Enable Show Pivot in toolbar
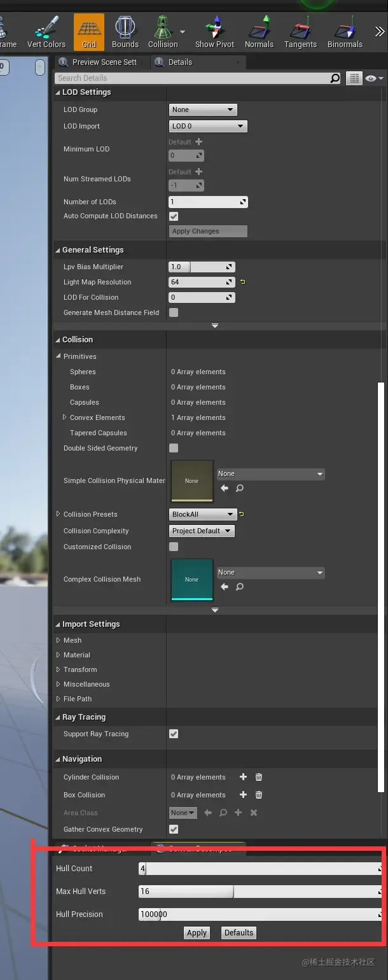 coord(214,32)
